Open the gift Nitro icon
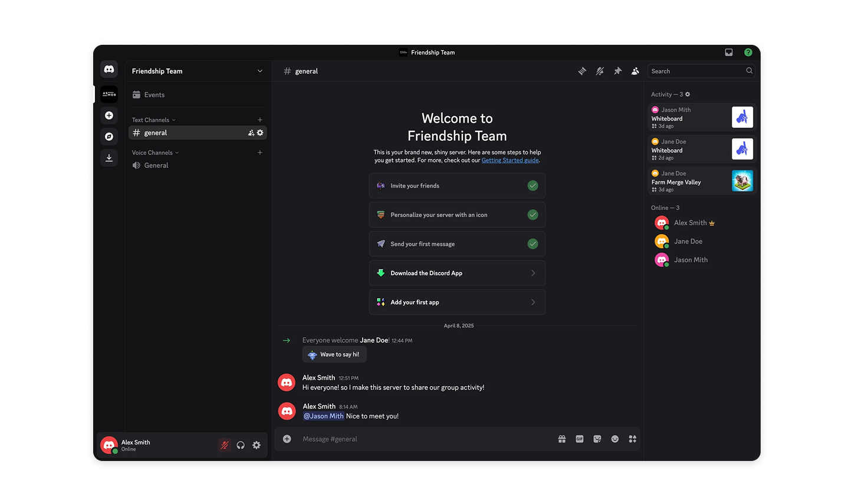 (x=562, y=439)
